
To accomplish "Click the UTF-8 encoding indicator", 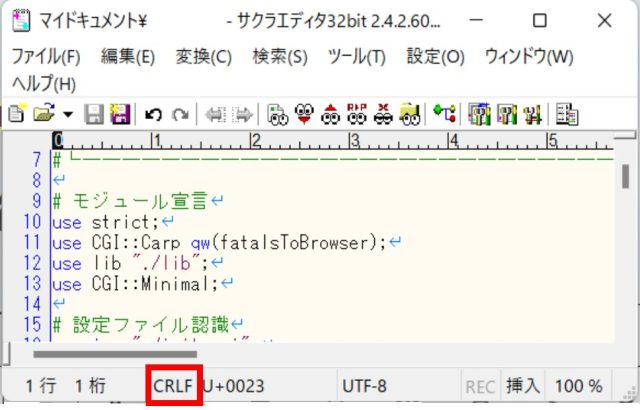I will (364, 386).
